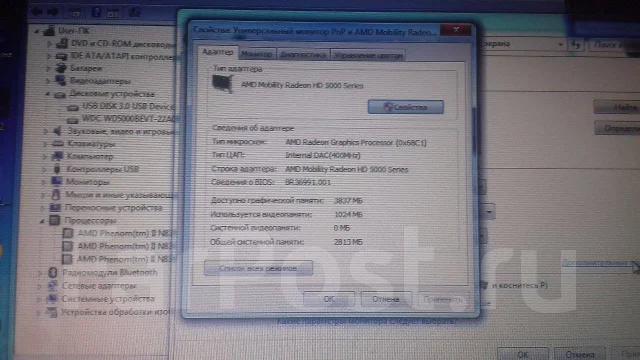
Task: Click the Мониторы category icon
Action: [x=56, y=181]
